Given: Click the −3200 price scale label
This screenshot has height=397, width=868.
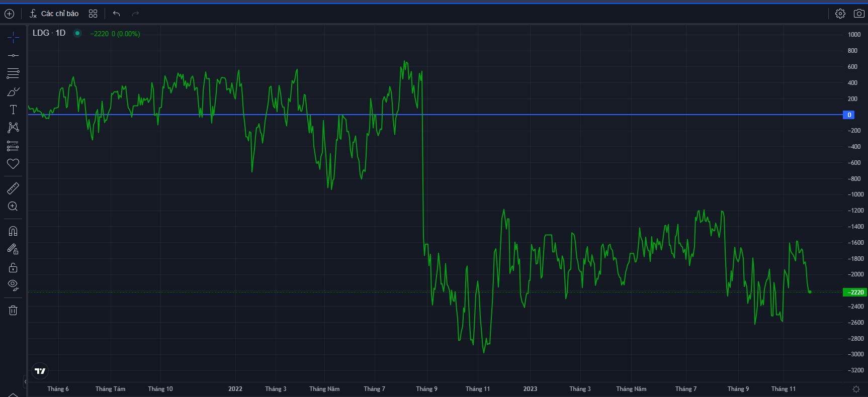Looking at the screenshot, I should [855, 370].
